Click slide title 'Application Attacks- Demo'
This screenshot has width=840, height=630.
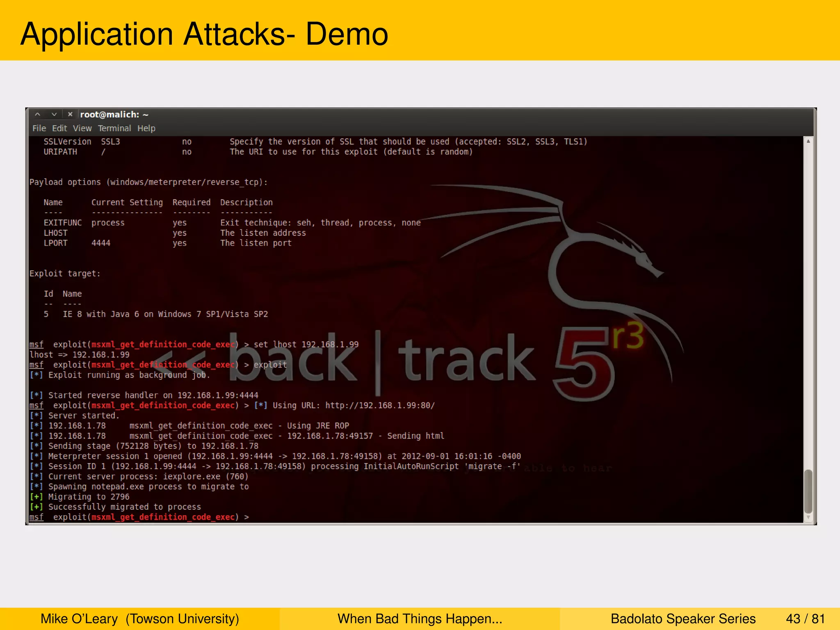(x=204, y=34)
